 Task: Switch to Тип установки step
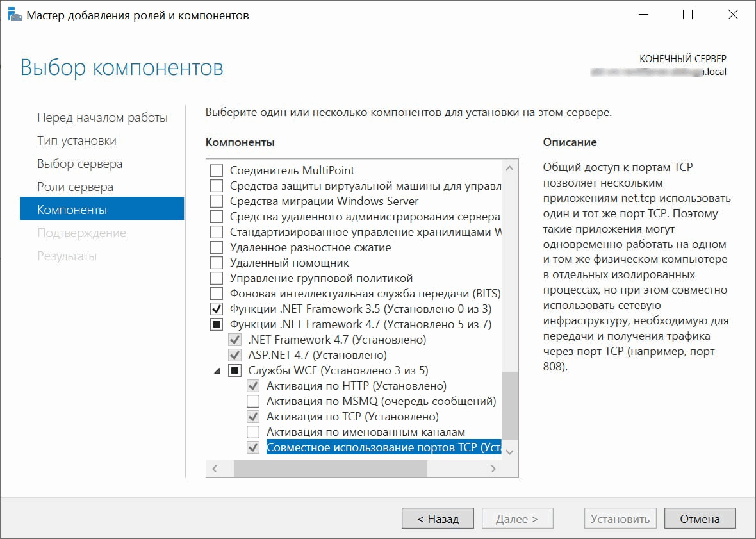[76, 141]
